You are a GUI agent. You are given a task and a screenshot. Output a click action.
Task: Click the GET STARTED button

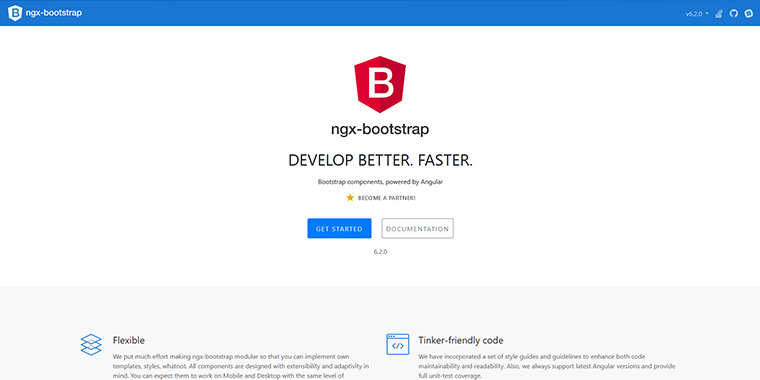tap(339, 228)
